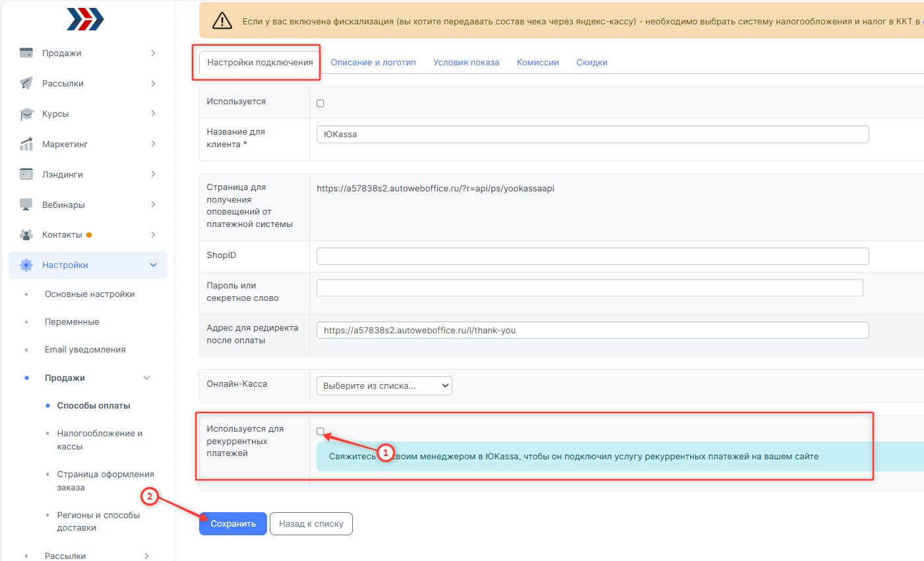
Task: Click the AutoWebOffice logo icon
Action: click(86, 19)
